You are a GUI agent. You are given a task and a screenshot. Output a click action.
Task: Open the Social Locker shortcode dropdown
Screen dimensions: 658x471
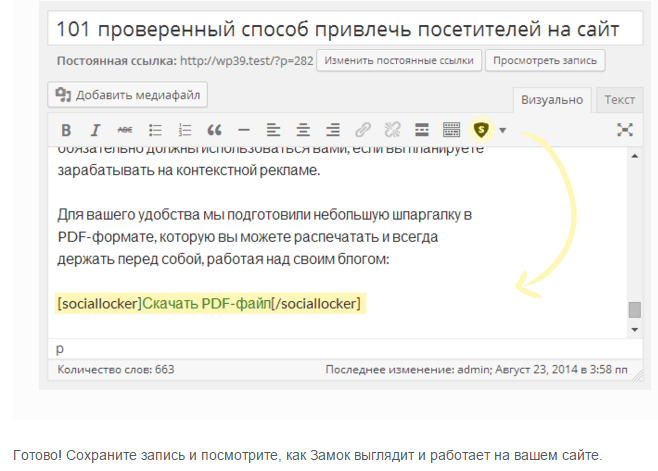pyautogui.click(x=503, y=130)
